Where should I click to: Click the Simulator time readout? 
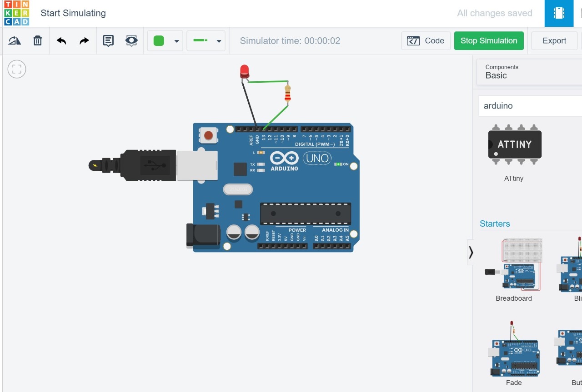click(290, 41)
